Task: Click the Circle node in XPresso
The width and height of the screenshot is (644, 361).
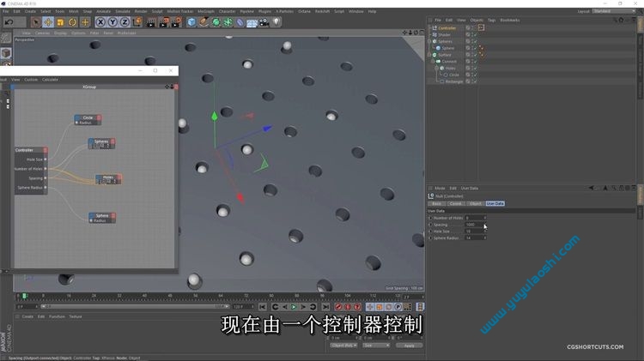Action: click(x=88, y=120)
